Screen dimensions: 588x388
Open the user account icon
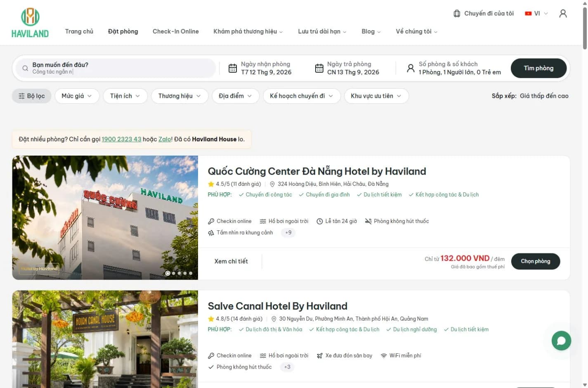pos(563,14)
